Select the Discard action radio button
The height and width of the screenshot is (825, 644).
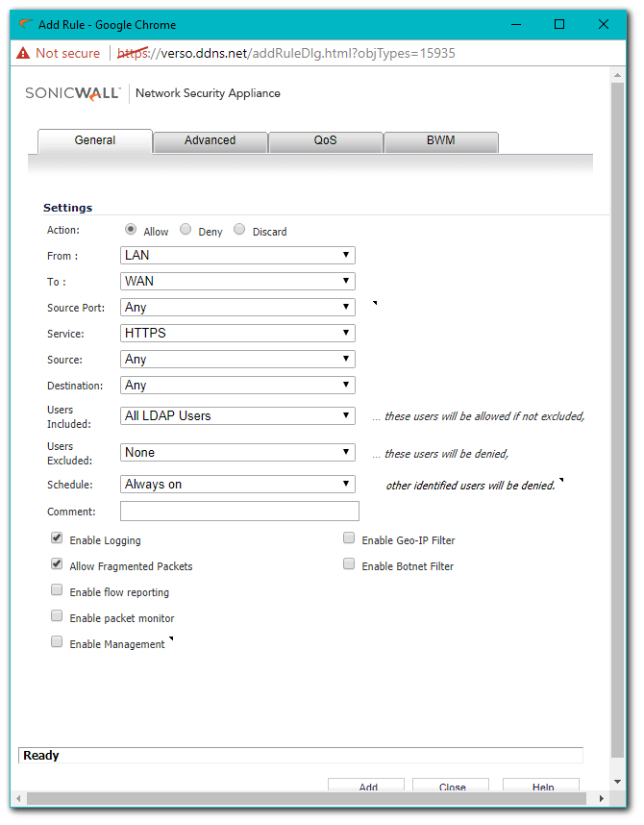[239, 230]
